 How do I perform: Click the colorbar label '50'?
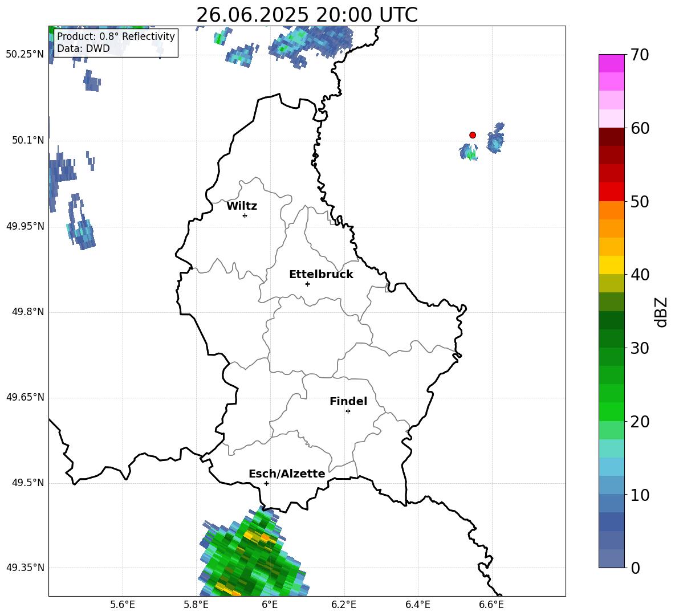[640, 201]
